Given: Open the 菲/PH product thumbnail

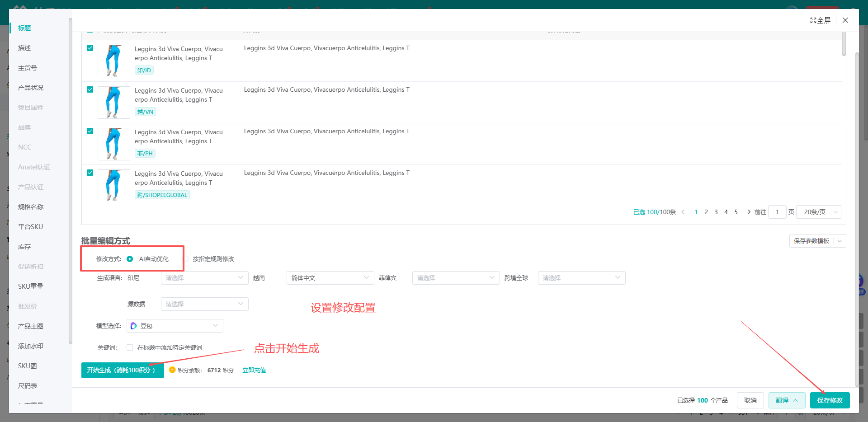Looking at the screenshot, I should click(x=114, y=144).
